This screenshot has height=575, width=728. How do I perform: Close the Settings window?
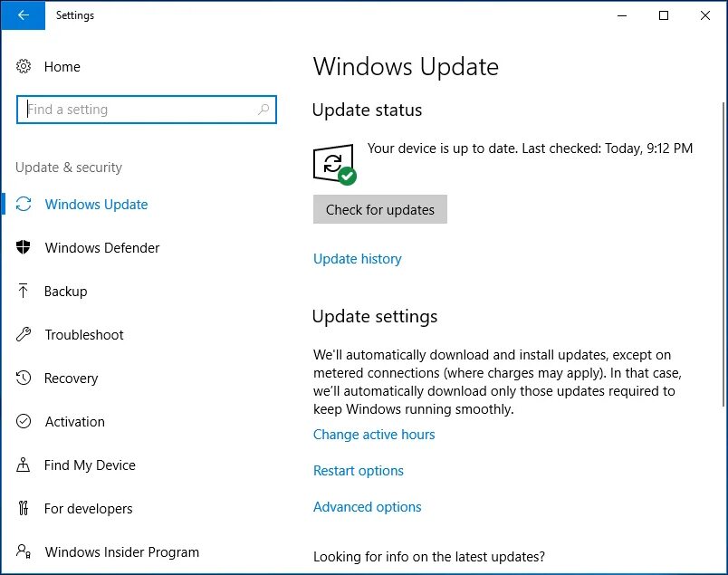tap(705, 15)
